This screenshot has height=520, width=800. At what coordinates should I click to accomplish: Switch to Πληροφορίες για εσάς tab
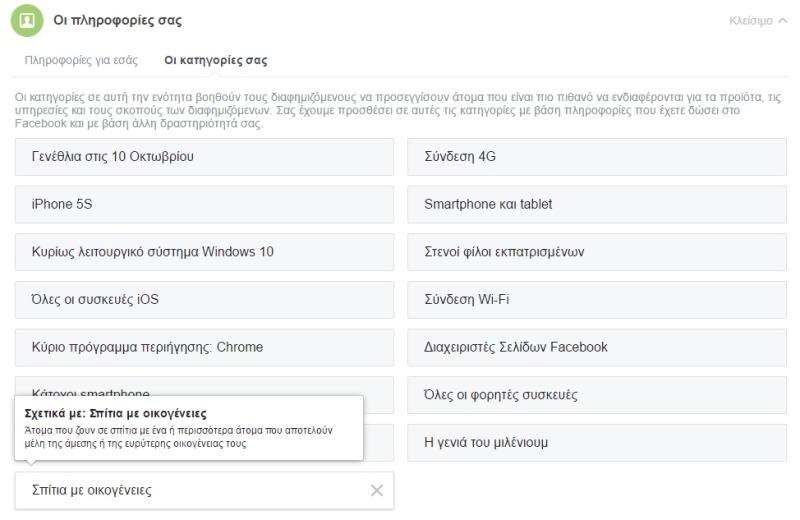pyautogui.click(x=81, y=60)
